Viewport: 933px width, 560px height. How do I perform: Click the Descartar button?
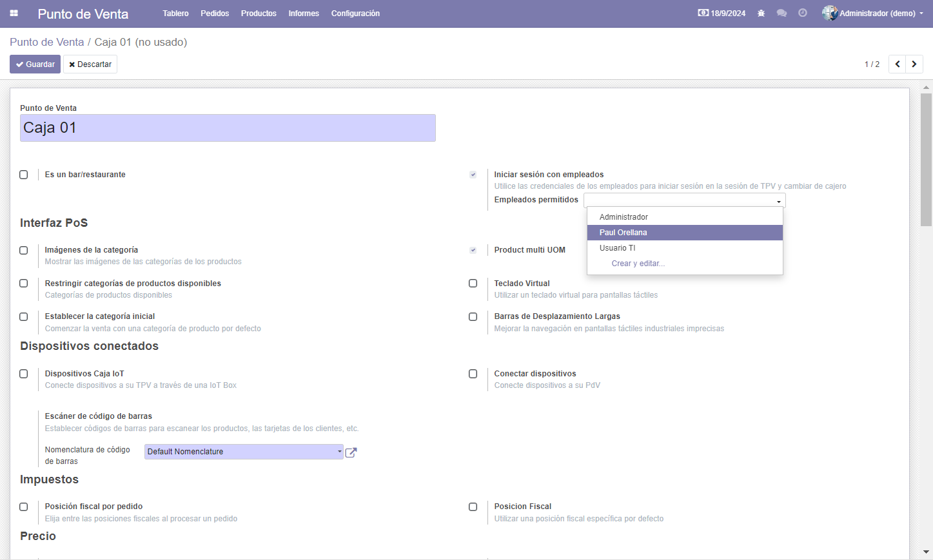[90, 64]
